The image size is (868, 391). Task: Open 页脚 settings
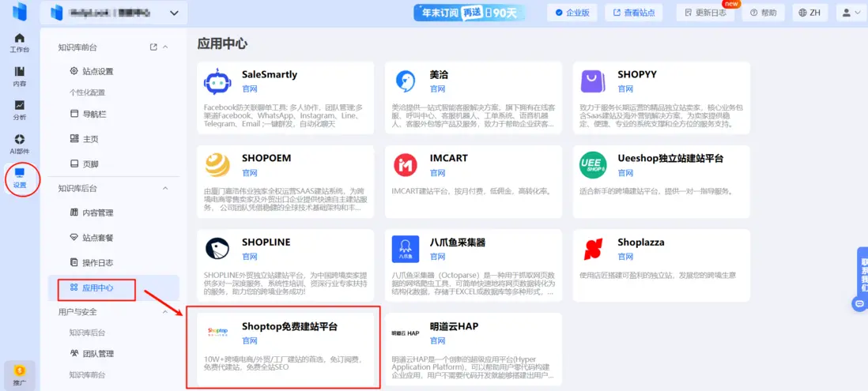pos(84,164)
